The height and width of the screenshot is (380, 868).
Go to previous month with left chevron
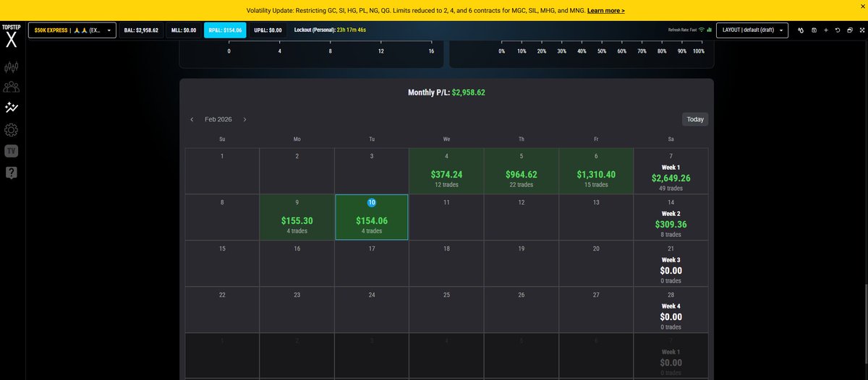[192, 119]
